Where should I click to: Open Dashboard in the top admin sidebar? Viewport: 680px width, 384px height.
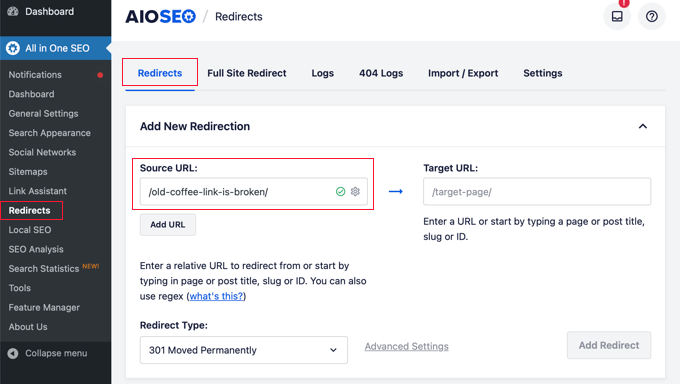(x=49, y=11)
